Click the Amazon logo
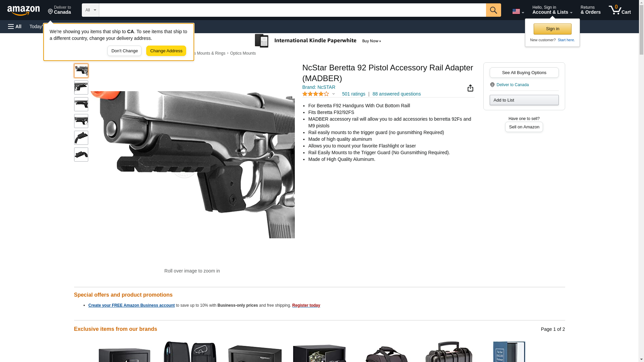 (x=23, y=10)
